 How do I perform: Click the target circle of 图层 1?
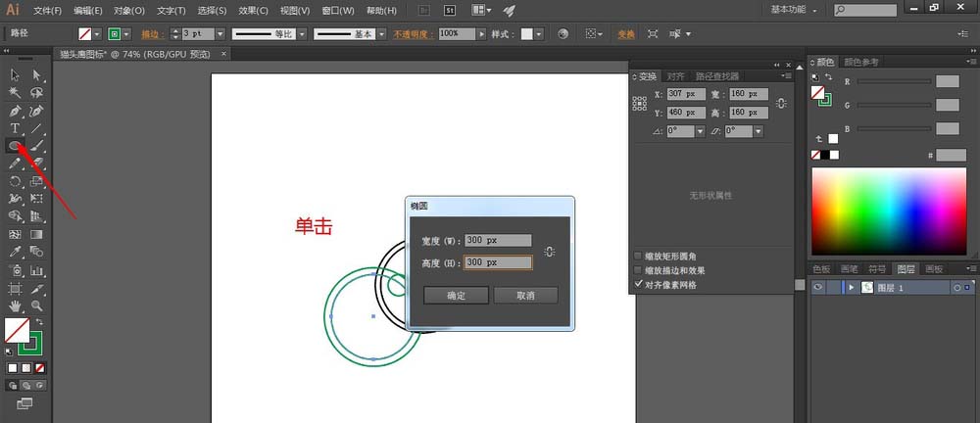(956, 288)
